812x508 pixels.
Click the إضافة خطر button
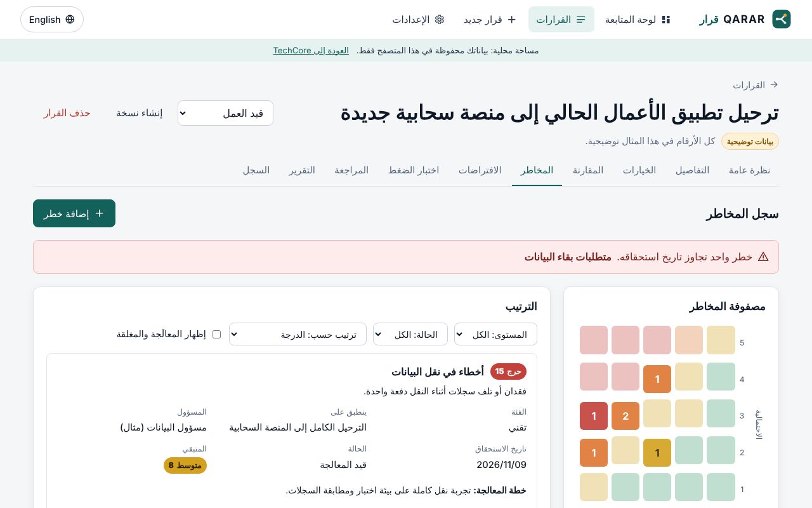(74, 213)
